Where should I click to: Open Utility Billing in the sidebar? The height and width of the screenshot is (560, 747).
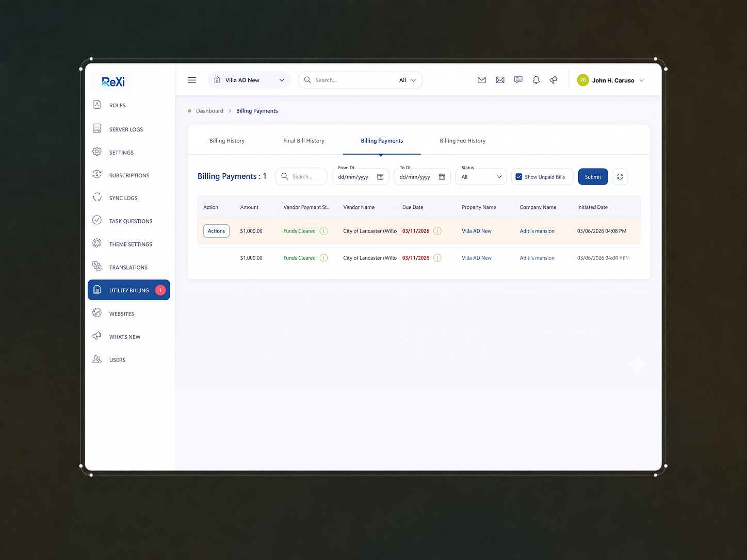(x=129, y=290)
